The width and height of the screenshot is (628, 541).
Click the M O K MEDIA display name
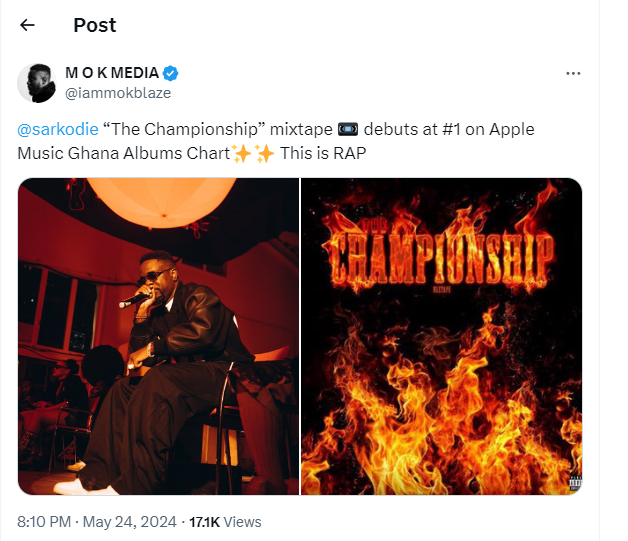pyautogui.click(x=112, y=73)
